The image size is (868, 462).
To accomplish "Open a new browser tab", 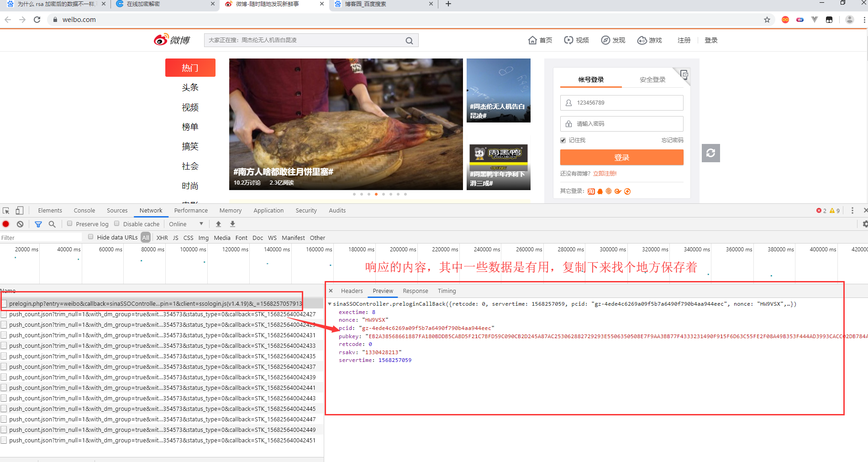I will point(448,4).
